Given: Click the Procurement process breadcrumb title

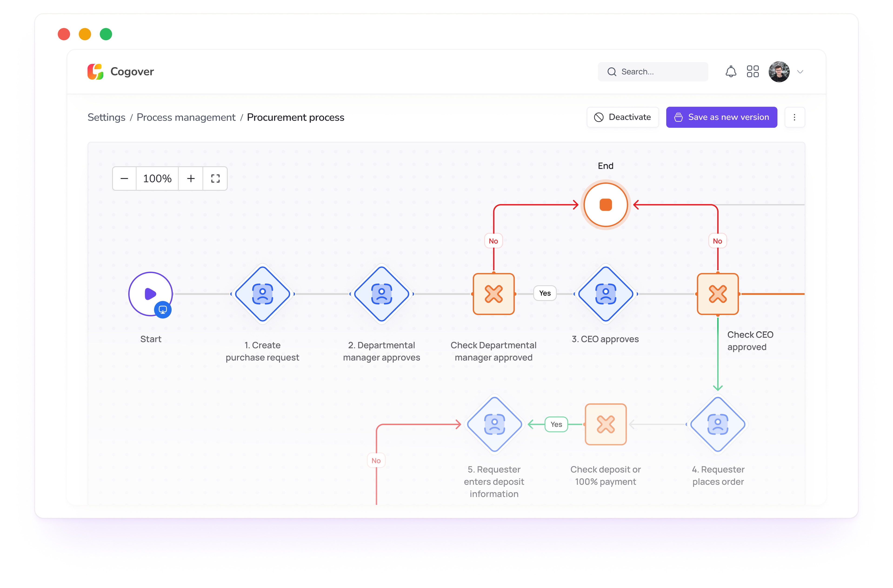Looking at the screenshot, I should point(295,117).
